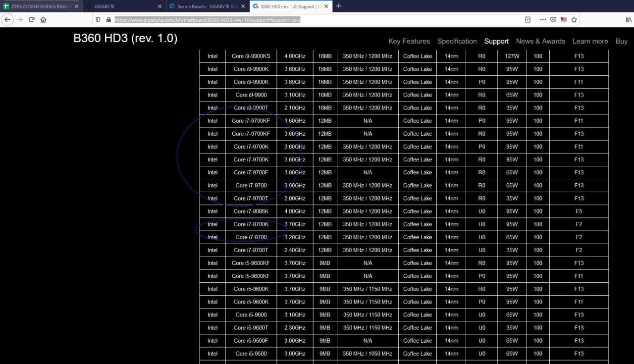Select the Coffee Lake cell in i9-9900KS row
This screenshot has width=634, height=364.
click(x=418, y=56)
